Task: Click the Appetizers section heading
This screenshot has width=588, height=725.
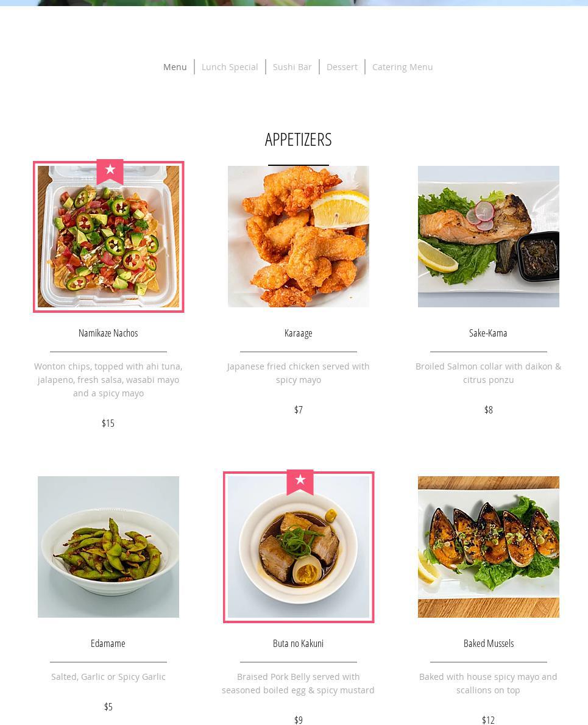Action: click(299, 140)
